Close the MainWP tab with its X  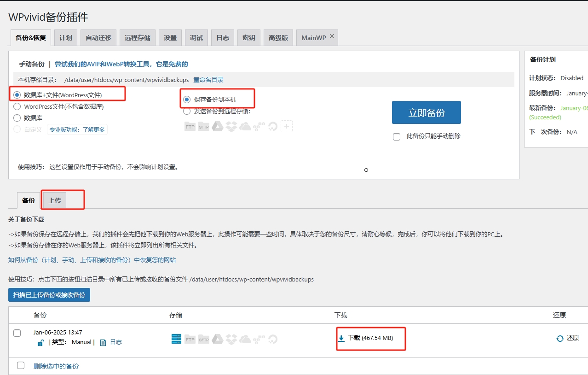332,36
